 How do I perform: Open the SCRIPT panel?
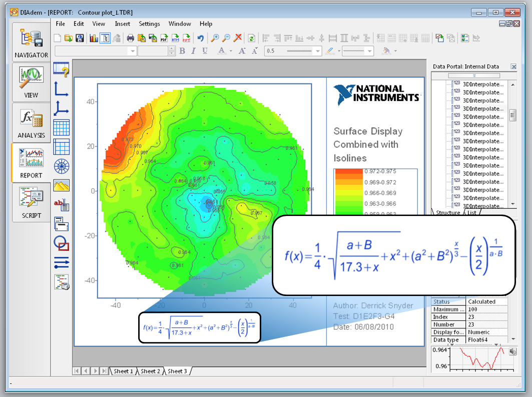31,203
